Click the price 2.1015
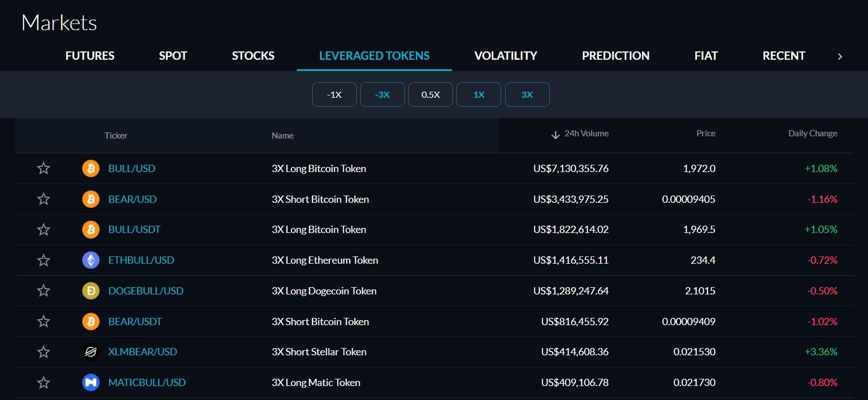 (701, 291)
